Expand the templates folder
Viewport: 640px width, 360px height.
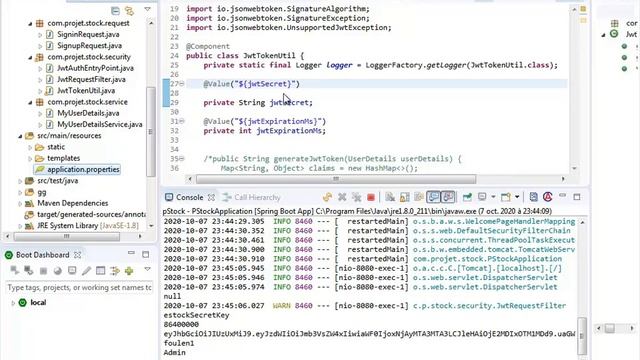coord(30,158)
